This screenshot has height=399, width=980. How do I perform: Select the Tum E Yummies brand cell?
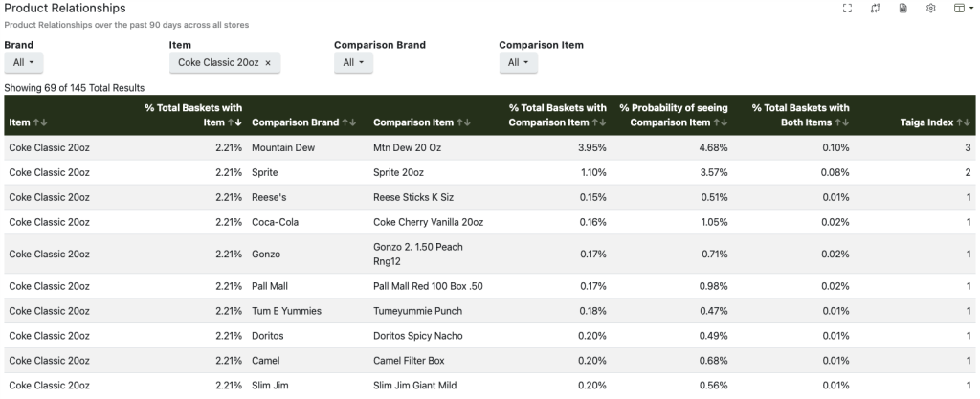(286, 311)
